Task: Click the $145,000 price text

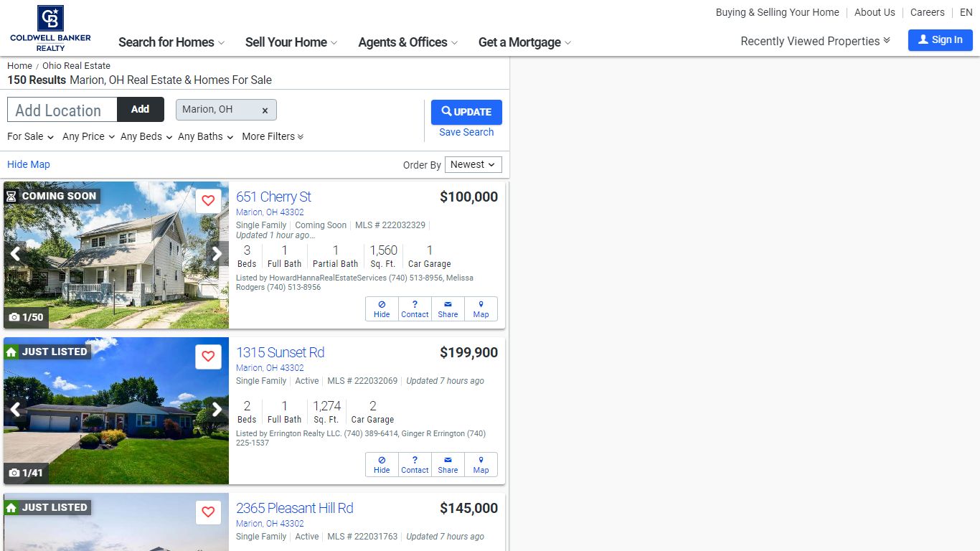Action: pos(468,508)
